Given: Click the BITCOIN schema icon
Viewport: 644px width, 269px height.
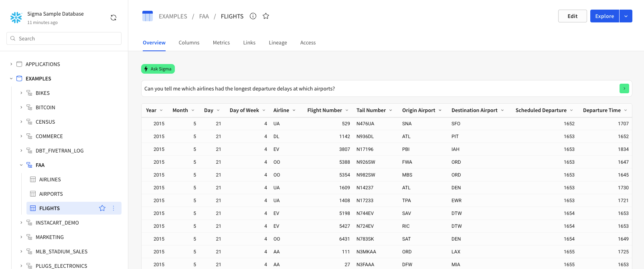Looking at the screenshot, I should (29, 107).
